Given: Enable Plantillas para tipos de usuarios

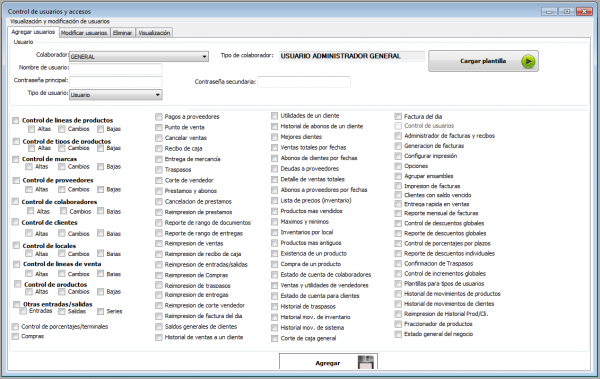Looking at the screenshot, I should [x=398, y=284].
